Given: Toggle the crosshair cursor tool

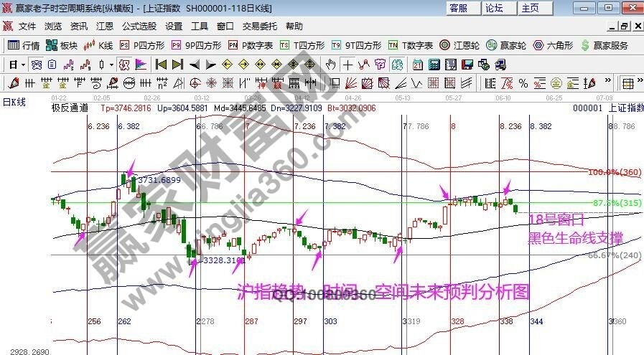Looking at the screenshot, I should (x=347, y=65).
